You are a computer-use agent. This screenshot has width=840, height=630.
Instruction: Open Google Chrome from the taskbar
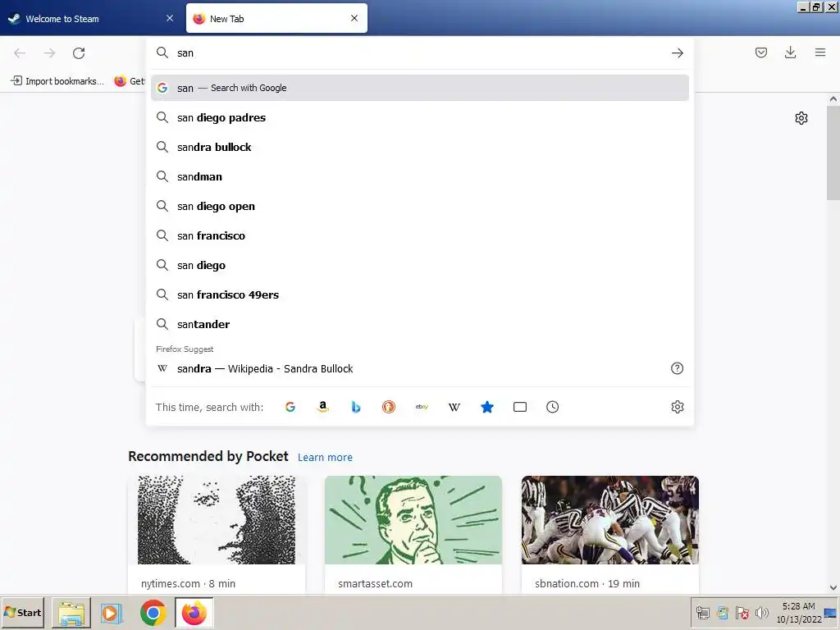click(153, 612)
